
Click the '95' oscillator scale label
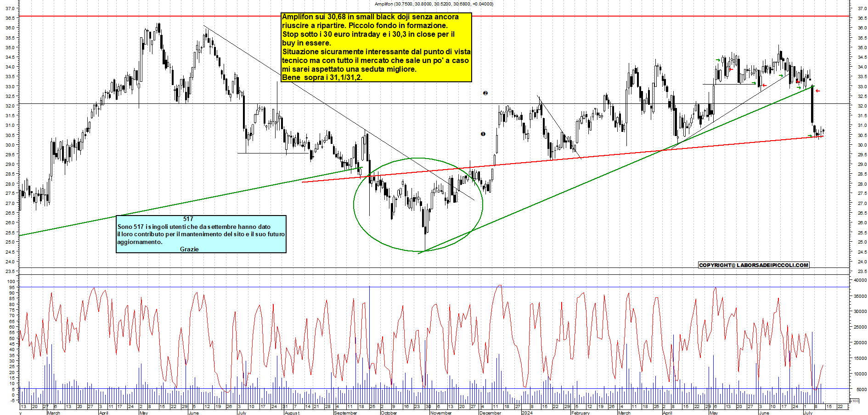[x=12, y=288]
